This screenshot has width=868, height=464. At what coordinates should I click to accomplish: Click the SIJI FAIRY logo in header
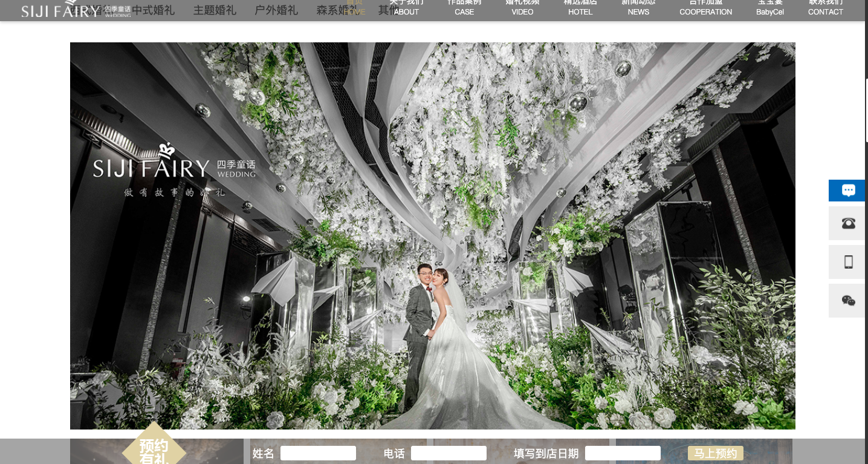coord(76,9)
